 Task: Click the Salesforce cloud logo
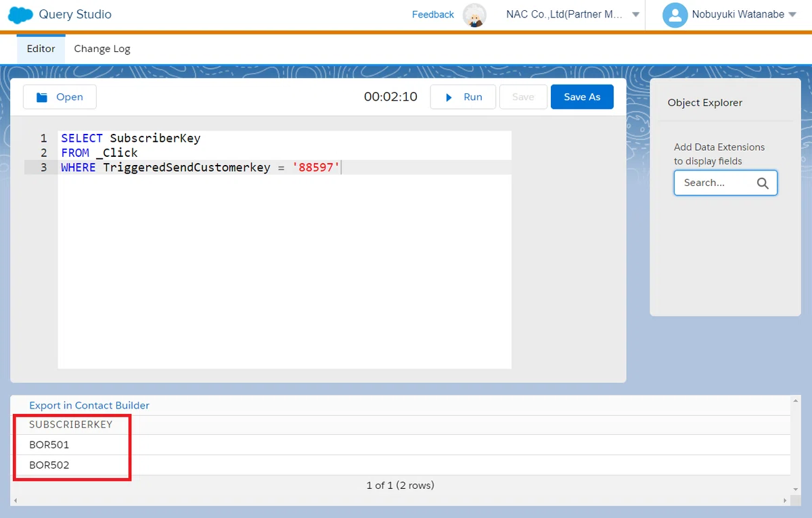coord(20,15)
